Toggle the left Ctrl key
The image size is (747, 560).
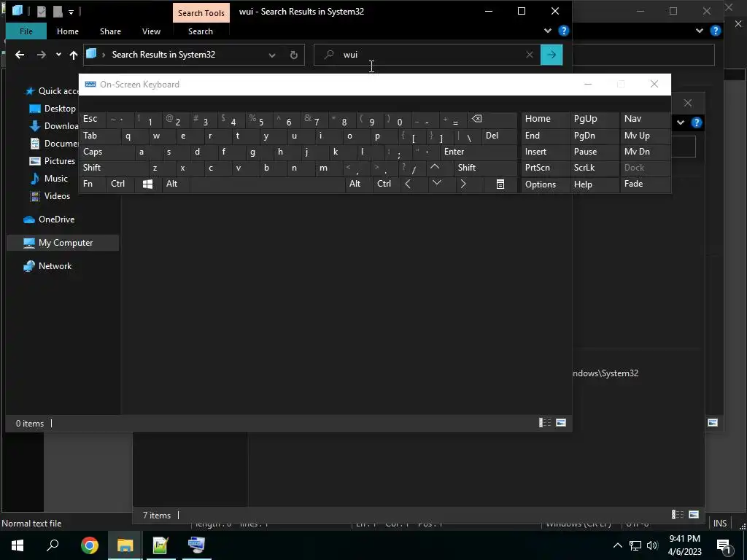click(x=120, y=184)
